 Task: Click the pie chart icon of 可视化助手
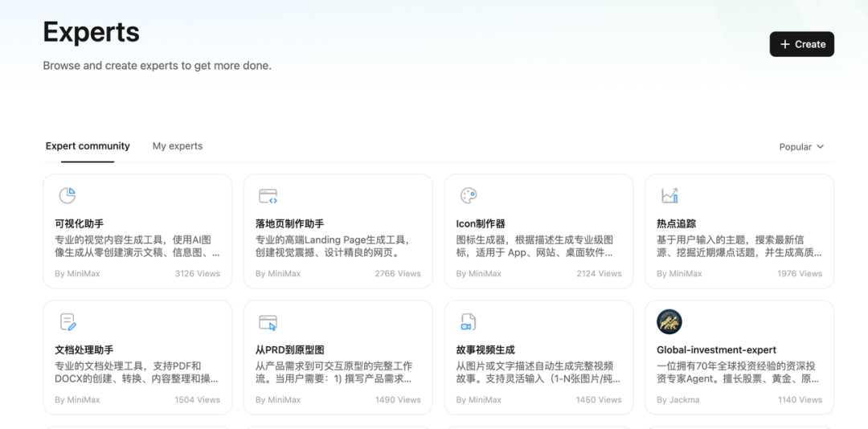pos(68,195)
